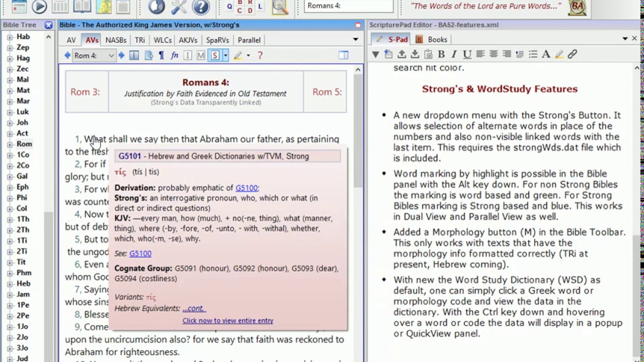Center align text in S-Pad
644x362 pixels.
494,54
